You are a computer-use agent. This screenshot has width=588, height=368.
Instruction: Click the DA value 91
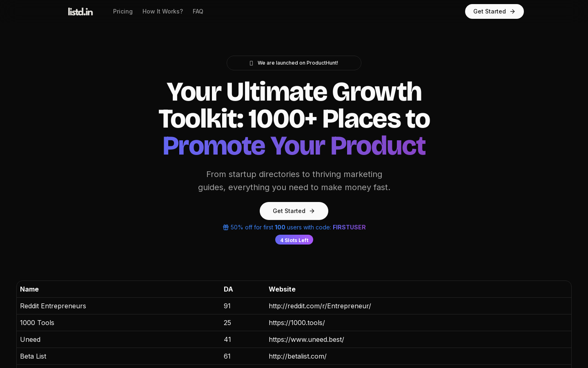point(227,306)
